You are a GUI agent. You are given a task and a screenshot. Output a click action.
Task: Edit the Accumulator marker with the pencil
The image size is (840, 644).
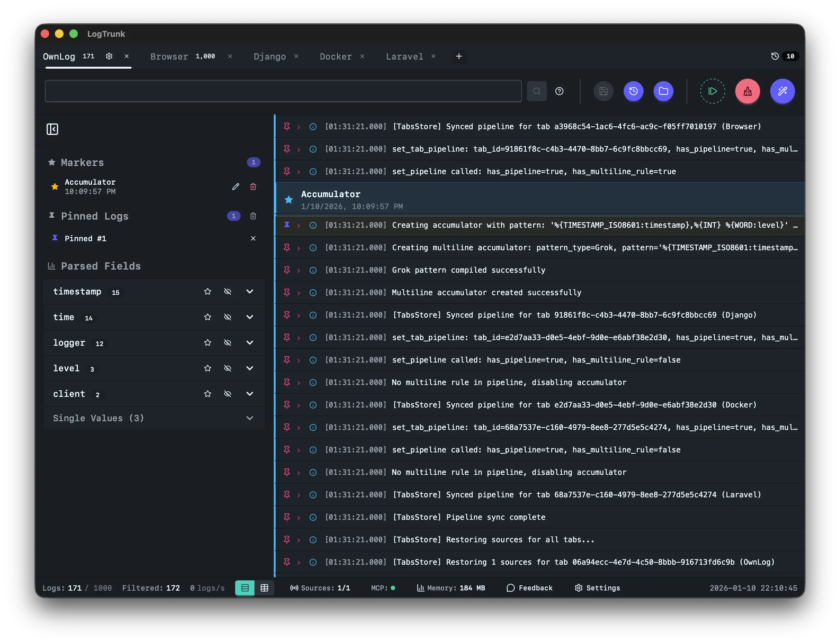point(235,186)
